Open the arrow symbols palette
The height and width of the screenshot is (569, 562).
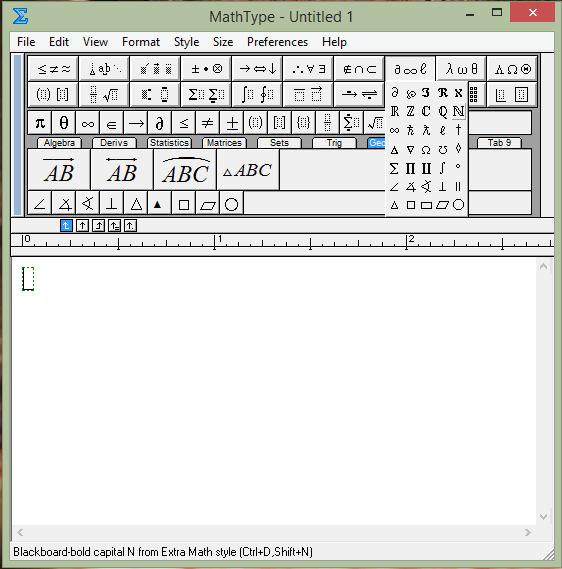(257, 69)
